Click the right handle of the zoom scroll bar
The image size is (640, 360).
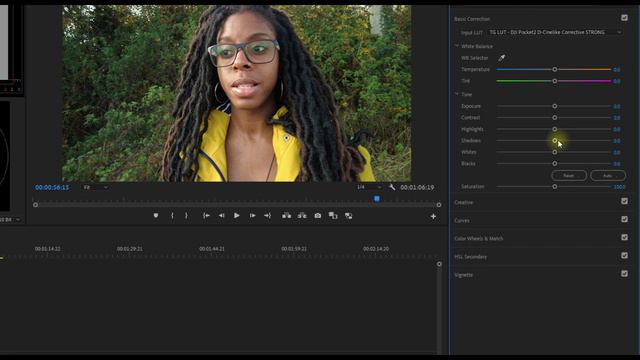(439, 205)
